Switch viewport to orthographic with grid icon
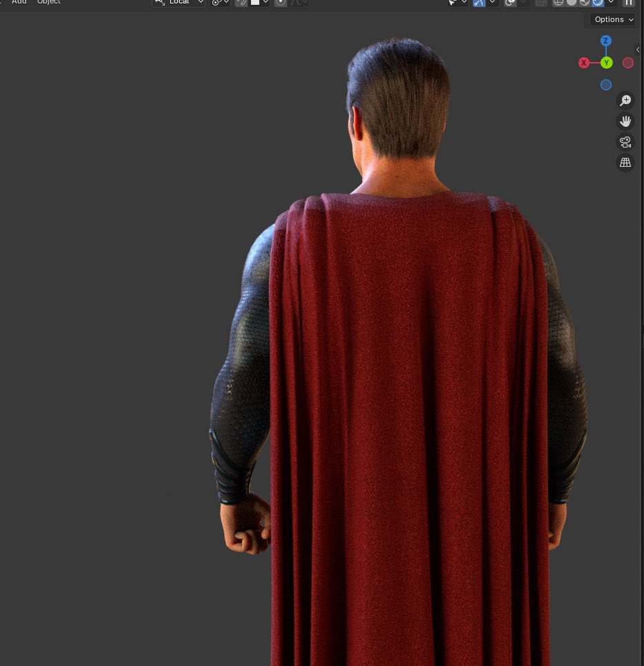This screenshot has height=666, width=644. 625,162
